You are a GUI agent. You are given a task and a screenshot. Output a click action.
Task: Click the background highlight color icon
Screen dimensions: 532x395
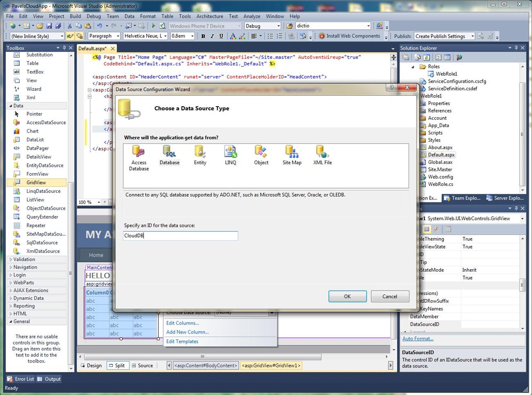point(242,36)
